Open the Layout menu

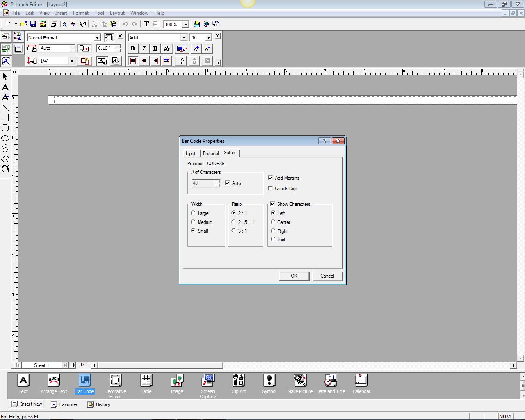[117, 13]
